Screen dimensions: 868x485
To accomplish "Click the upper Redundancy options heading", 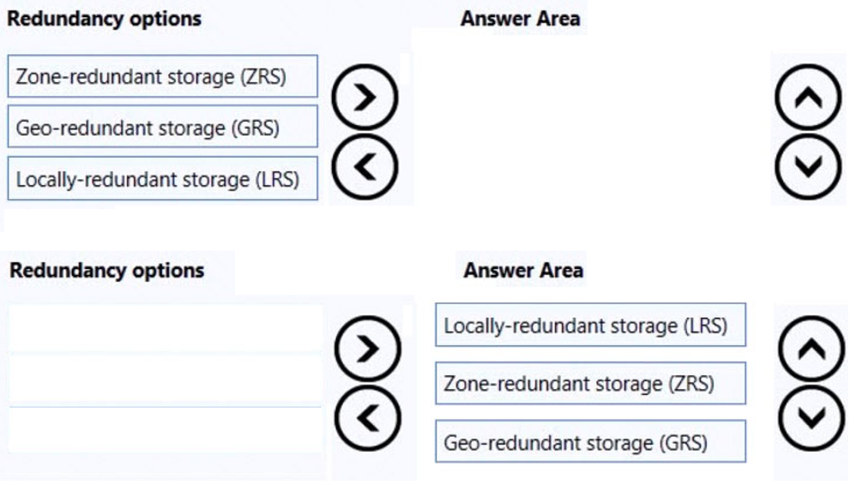I will tap(105, 19).
